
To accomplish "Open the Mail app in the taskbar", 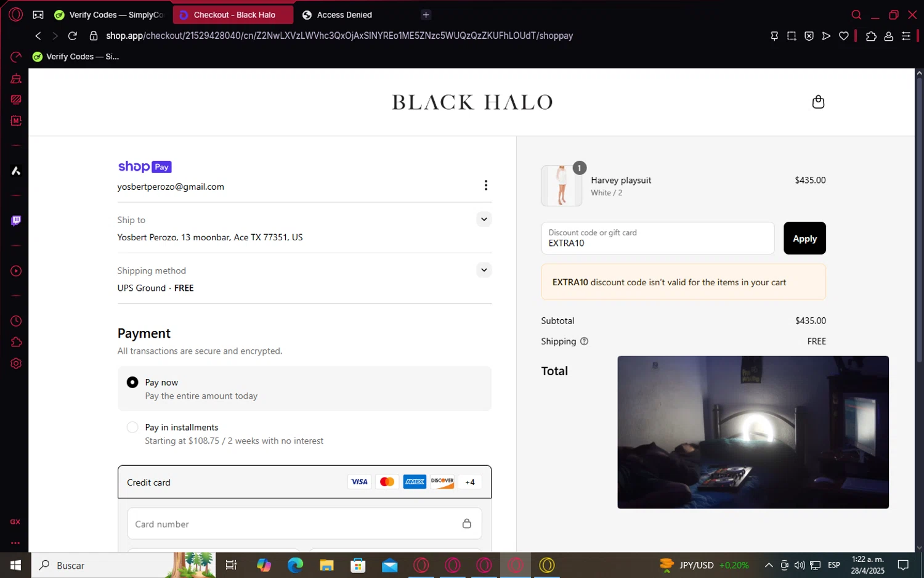I will [x=390, y=565].
